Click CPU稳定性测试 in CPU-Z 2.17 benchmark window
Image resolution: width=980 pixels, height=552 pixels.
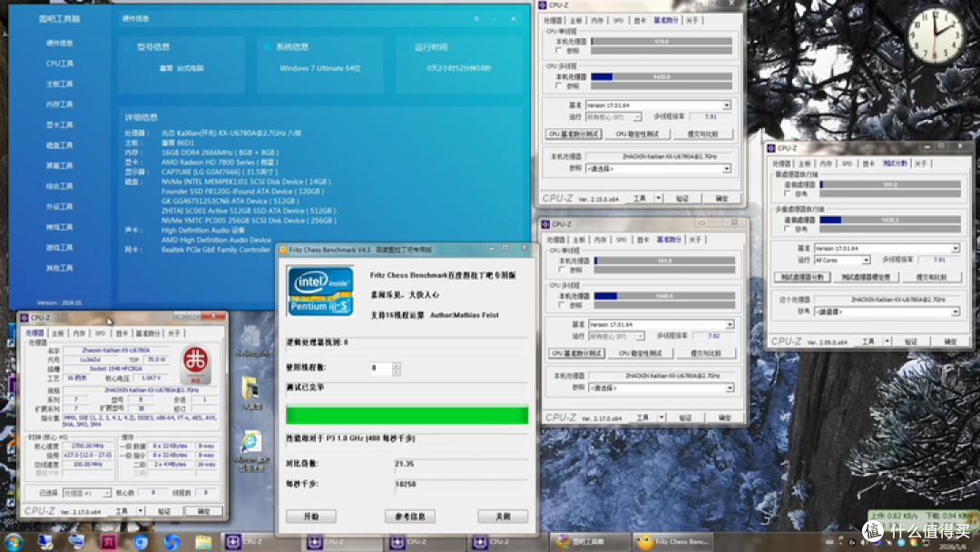tap(641, 353)
